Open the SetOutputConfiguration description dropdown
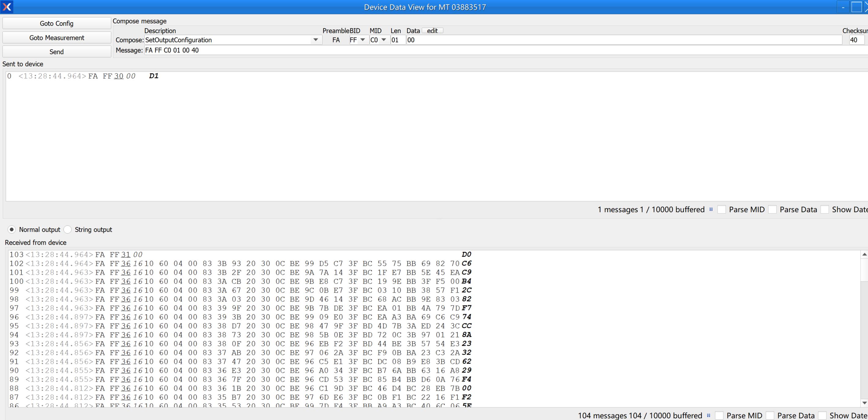This screenshot has height=420, width=868. click(x=315, y=40)
